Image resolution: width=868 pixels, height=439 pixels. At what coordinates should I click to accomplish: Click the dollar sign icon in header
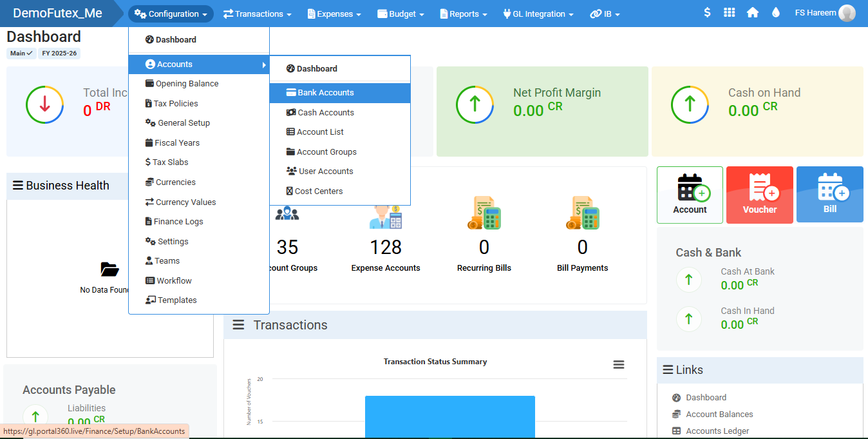click(x=707, y=13)
